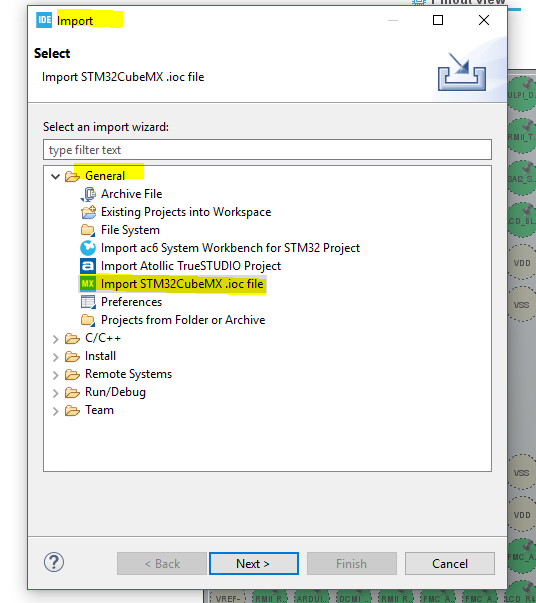Click the General folder icon

coord(72,176)
